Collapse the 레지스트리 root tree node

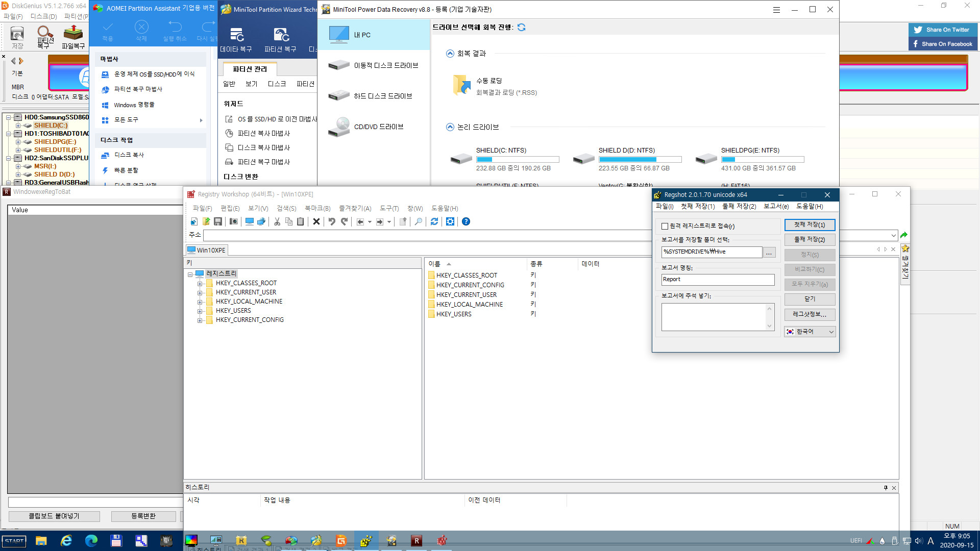coord(190,274)
